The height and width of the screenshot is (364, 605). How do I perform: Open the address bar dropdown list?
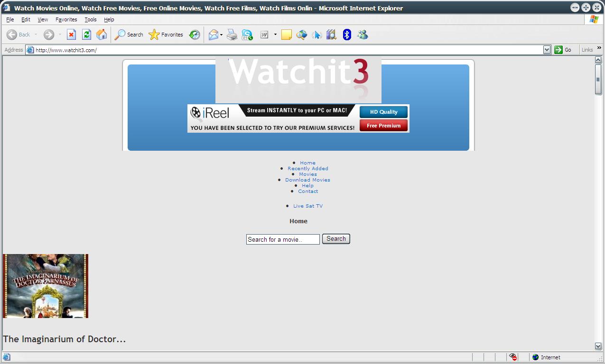[x=547, y=50]
